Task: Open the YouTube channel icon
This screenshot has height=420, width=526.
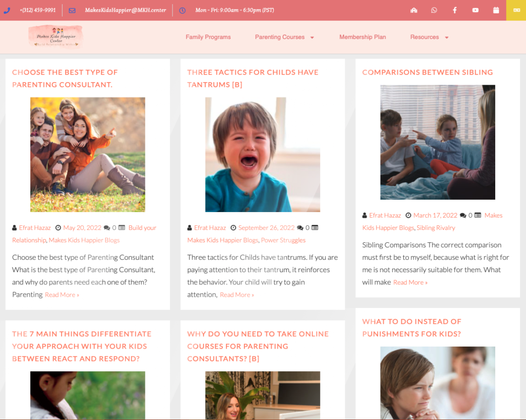Action: point(475,10)
